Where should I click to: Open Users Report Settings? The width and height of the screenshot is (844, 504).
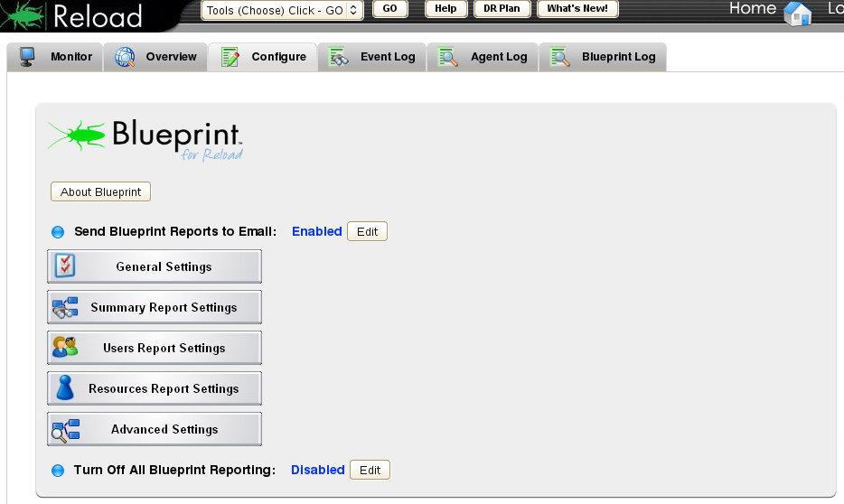point(155,348)
